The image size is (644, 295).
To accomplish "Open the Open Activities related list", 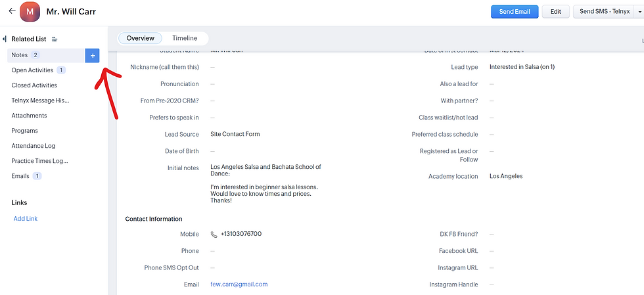I will (32, 70).
